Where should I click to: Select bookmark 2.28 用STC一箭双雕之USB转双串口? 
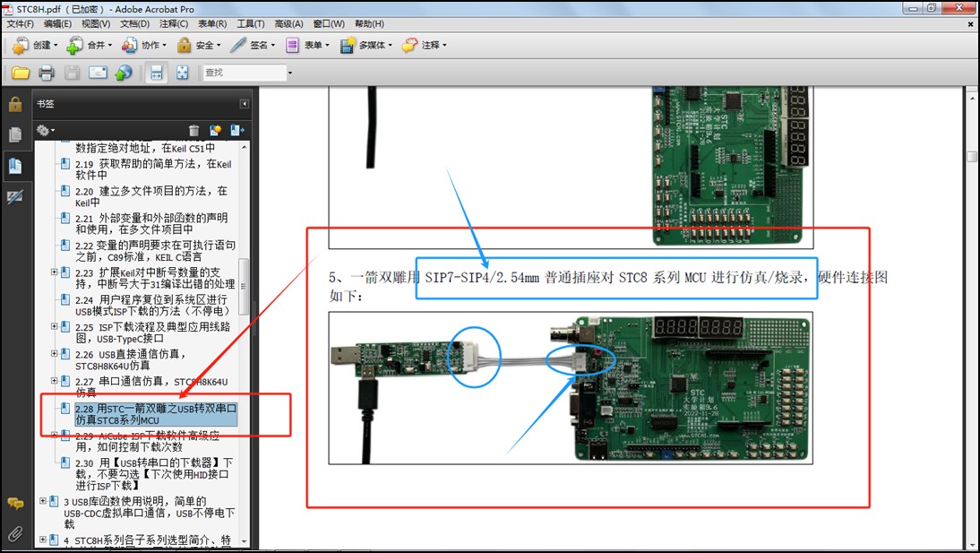point(156,414)
